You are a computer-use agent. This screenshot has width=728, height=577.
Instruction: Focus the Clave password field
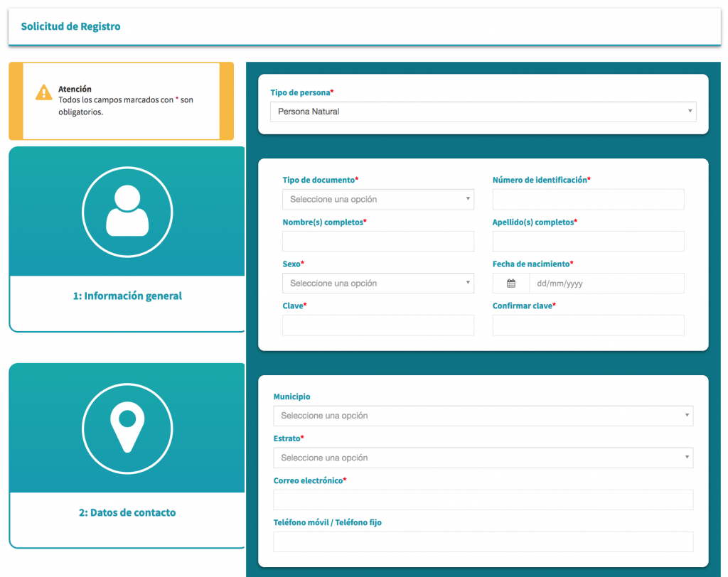(378, 325)
